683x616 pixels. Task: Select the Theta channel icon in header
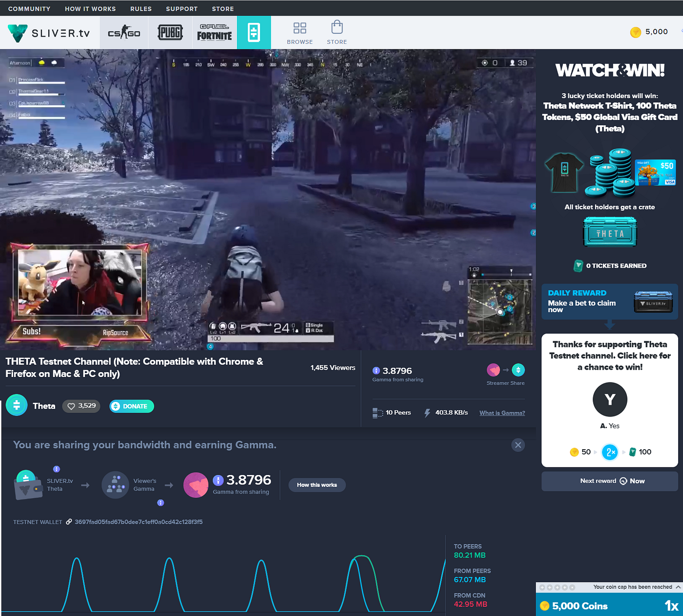(254, 33)
